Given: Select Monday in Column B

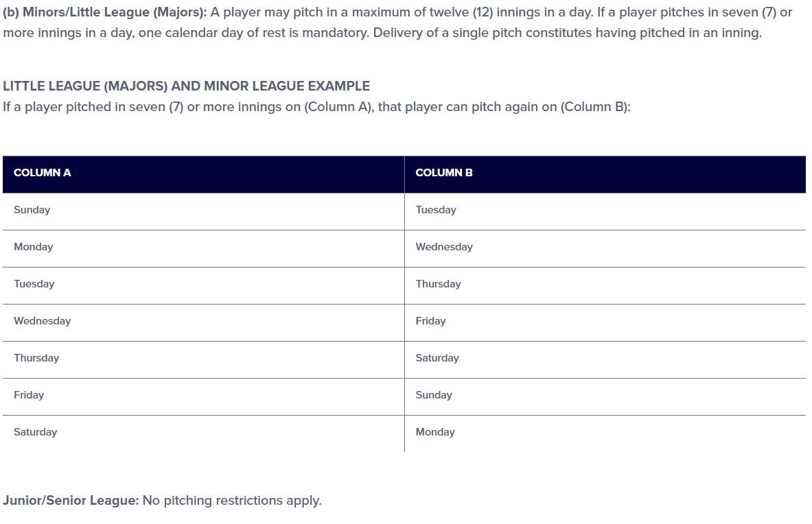Looking at the screenshot, I should point(605,433).
